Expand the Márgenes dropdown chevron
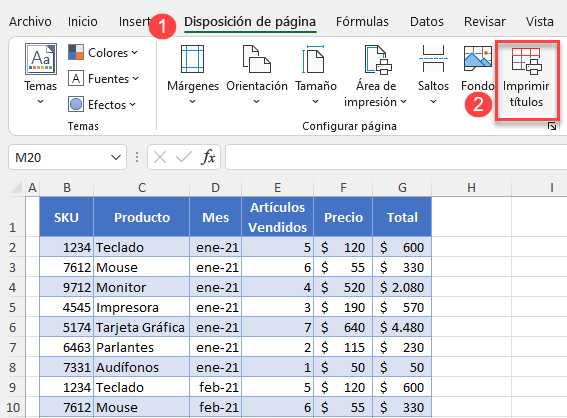 coord(192,102)
